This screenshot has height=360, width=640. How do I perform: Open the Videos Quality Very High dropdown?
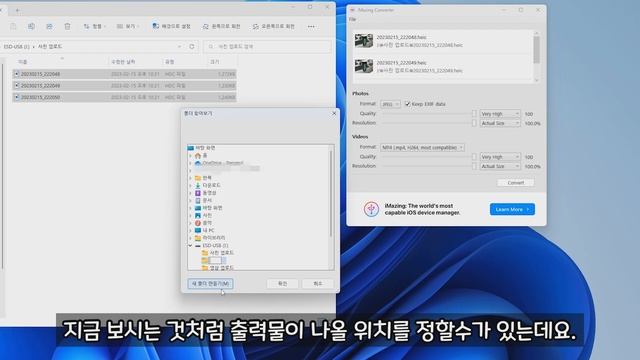click(500, 157)
